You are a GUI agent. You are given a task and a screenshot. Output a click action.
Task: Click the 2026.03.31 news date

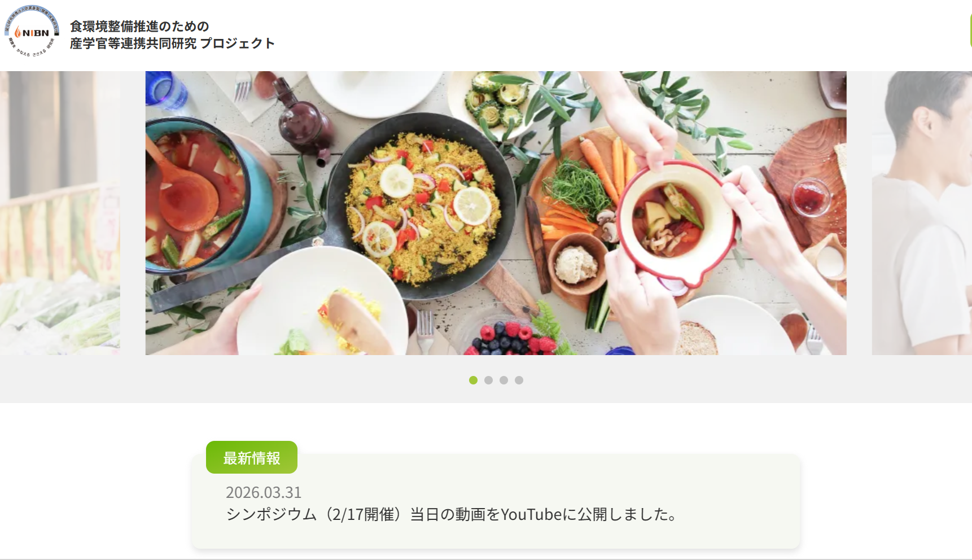click(264, 492)
